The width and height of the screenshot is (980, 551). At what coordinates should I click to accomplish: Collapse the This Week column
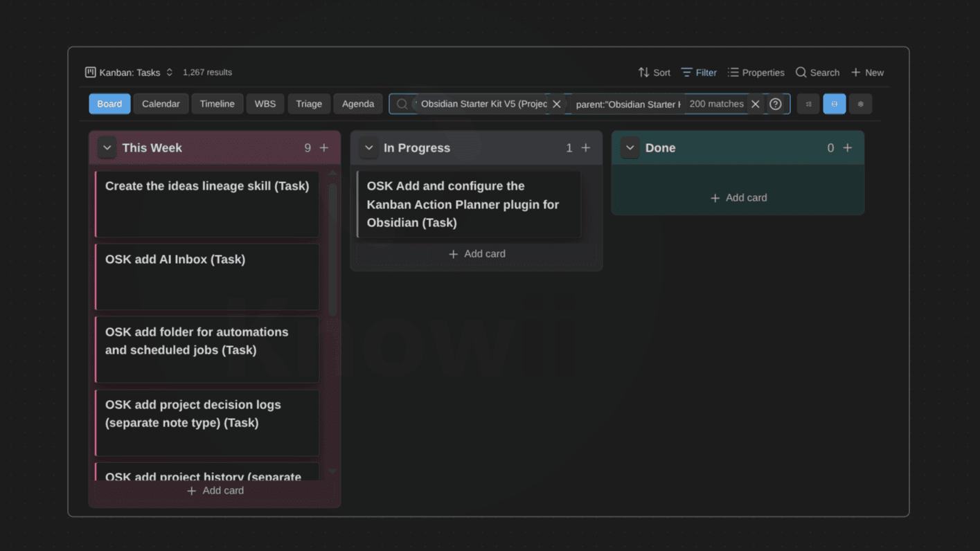coord(107,148)
